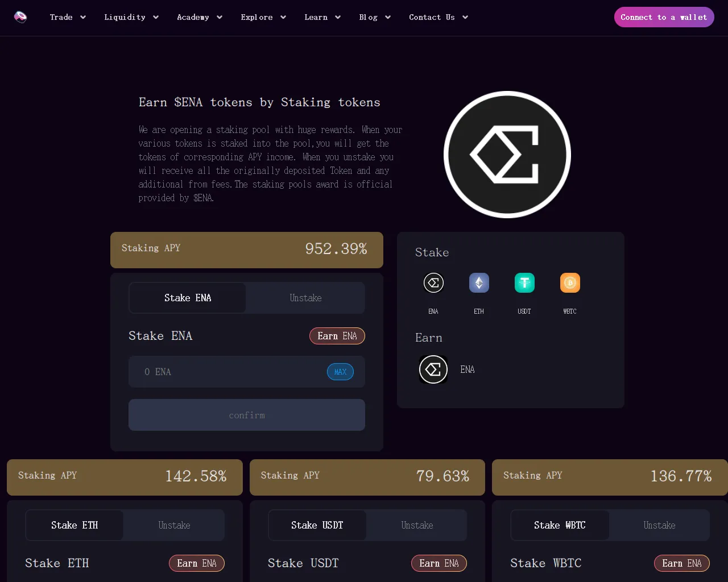Click the 952.39% Staking APY value
The image size is (728, 582).
click(336, 249)
